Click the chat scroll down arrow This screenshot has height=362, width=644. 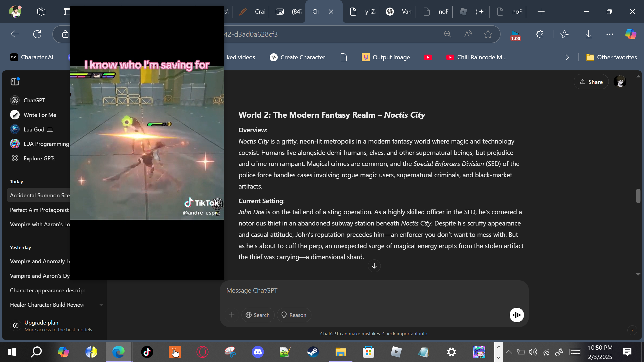(638, 274)
